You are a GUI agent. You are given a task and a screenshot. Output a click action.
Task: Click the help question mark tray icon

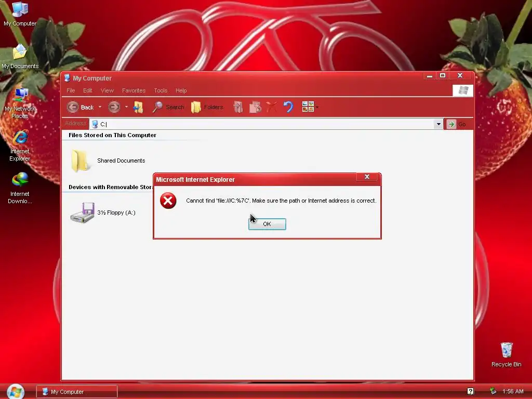[x=470, y=391]
